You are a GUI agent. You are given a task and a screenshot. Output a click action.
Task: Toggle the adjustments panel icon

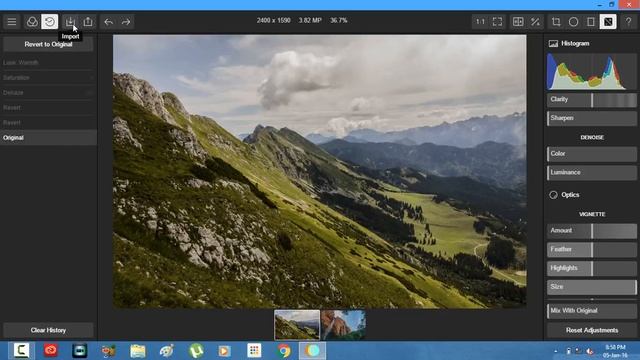(608, 22)
